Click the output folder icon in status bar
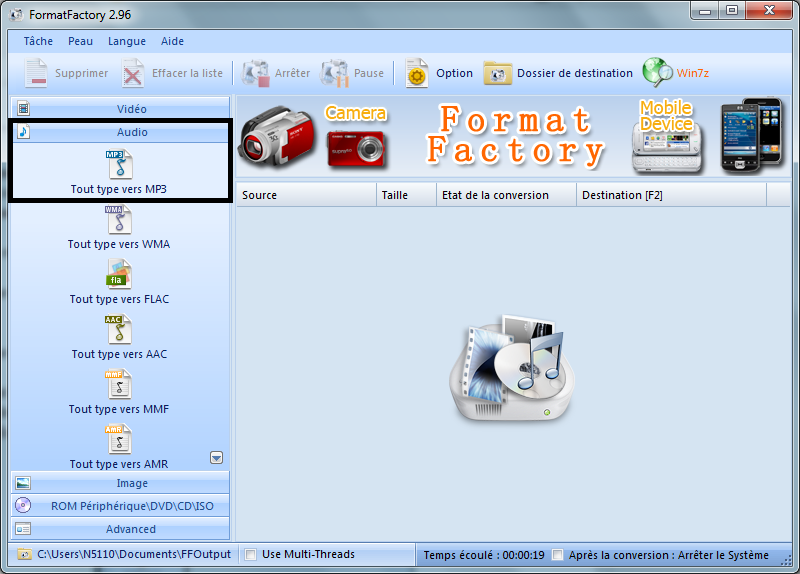Viewport: 800px width, 574px height. [x=24, y=554]
